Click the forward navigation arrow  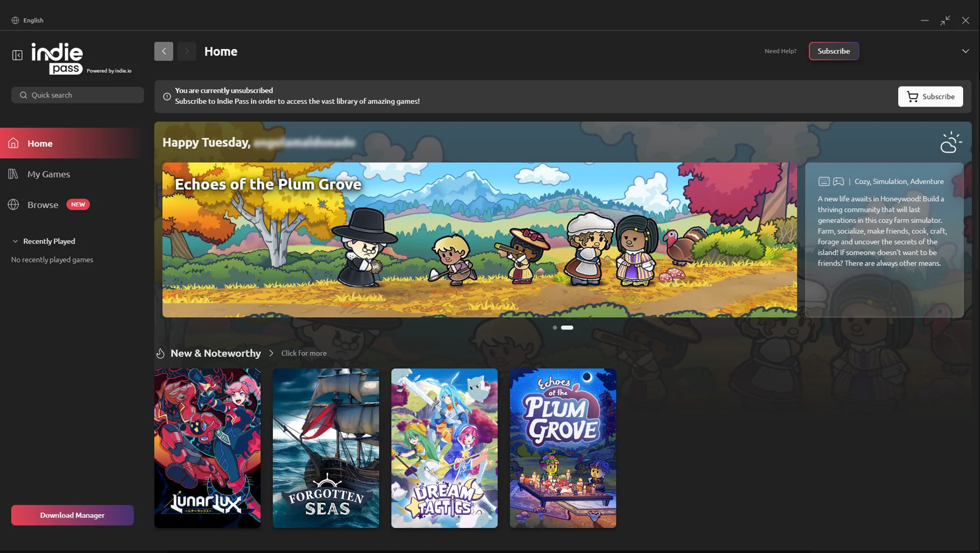(x=187, y=51)
